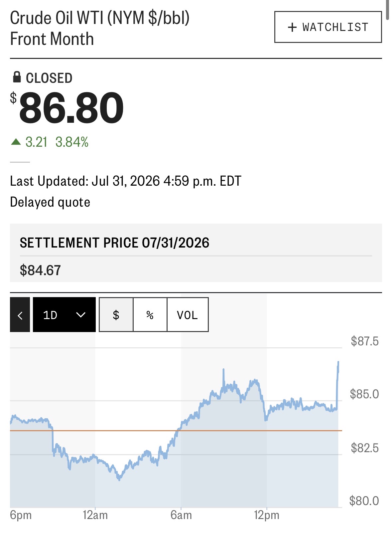392x539 pixels.
Task: Switch chart to percent change view
Action: click(x=150, y=315)
